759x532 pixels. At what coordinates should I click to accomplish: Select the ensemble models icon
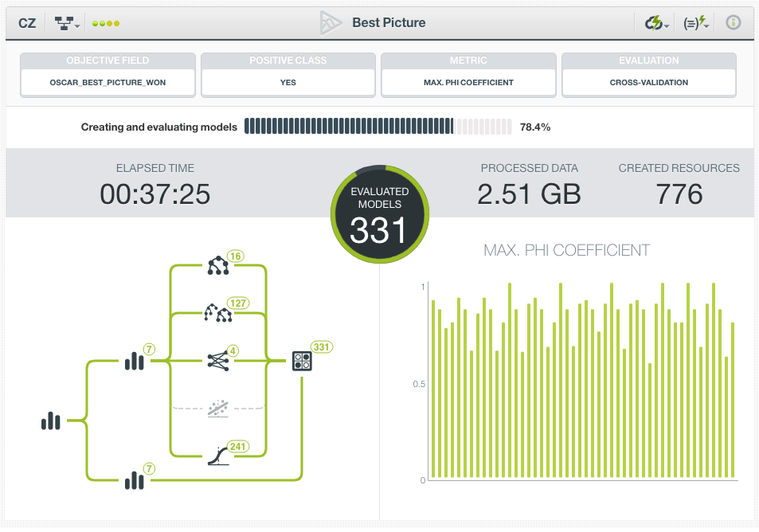click(x=217, y=313)
